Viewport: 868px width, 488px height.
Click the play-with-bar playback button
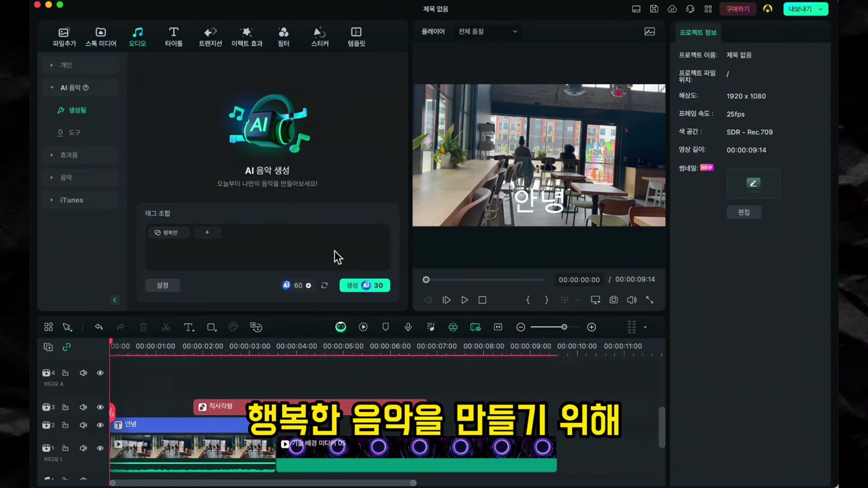pyautogui.click(x=446, y=300)
